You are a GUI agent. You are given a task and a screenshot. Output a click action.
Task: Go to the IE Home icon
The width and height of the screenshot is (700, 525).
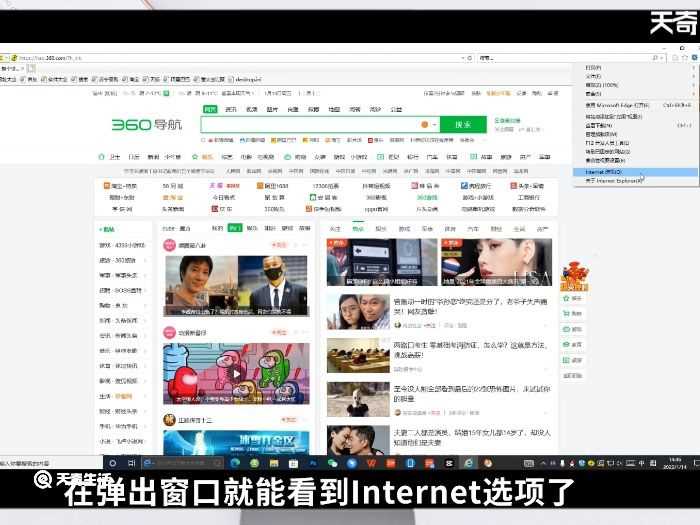675,58
